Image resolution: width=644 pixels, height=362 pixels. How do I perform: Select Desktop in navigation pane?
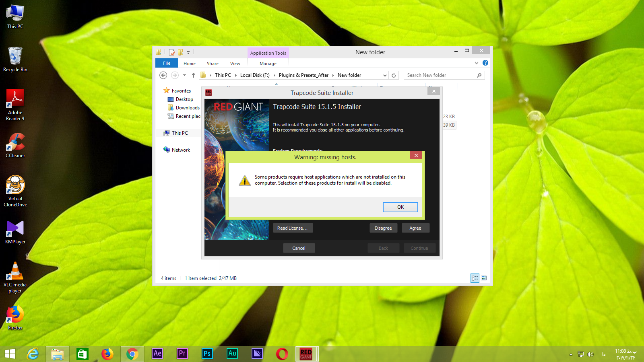pos(184,99)
